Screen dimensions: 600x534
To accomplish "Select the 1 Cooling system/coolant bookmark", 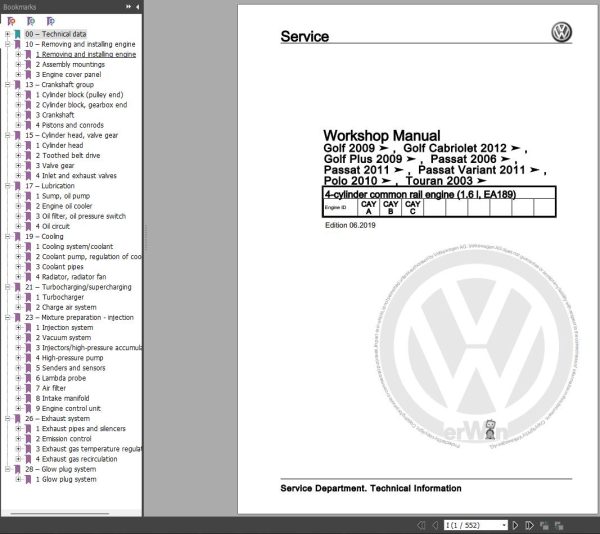I will 74,247.
